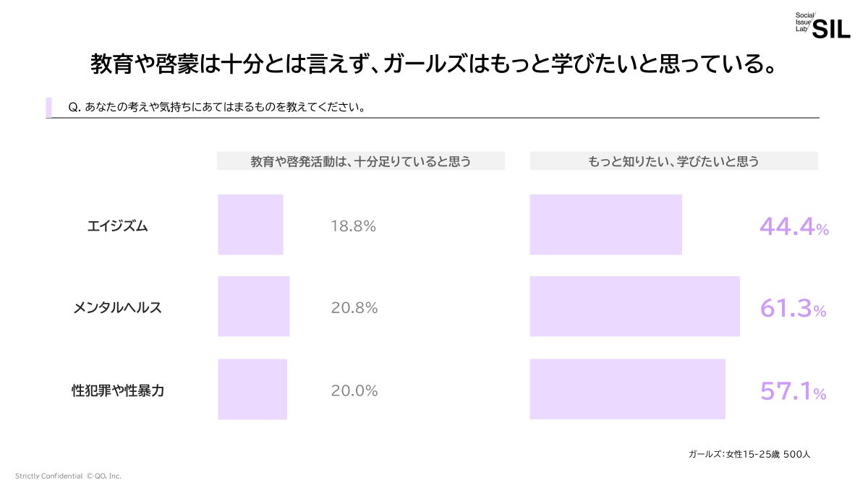
Task: Click the bar next to the 18.8% value
Action: (250, 225)
